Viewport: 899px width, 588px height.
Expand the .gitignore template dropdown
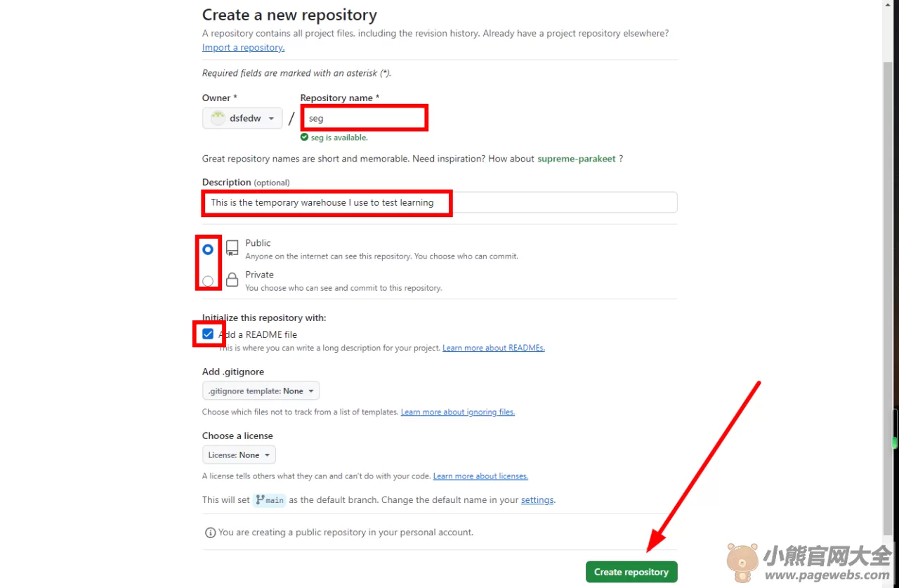(261, 391)
